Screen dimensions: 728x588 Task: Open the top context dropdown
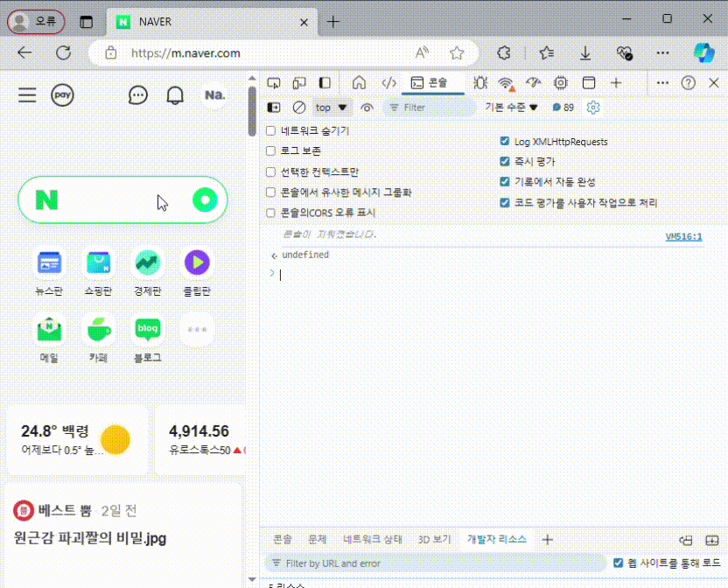click(x=331, y=108)
